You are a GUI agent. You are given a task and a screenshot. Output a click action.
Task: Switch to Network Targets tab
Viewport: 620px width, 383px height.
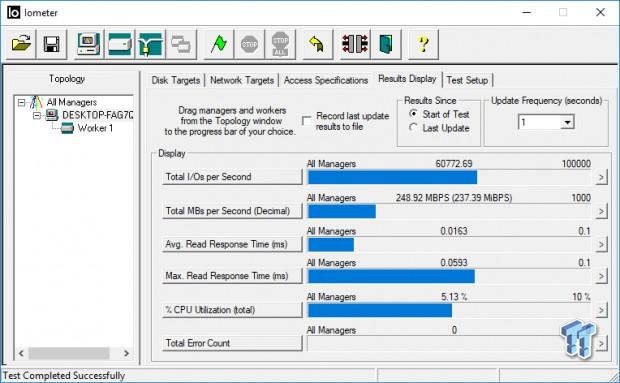click(x=242, y=80)
